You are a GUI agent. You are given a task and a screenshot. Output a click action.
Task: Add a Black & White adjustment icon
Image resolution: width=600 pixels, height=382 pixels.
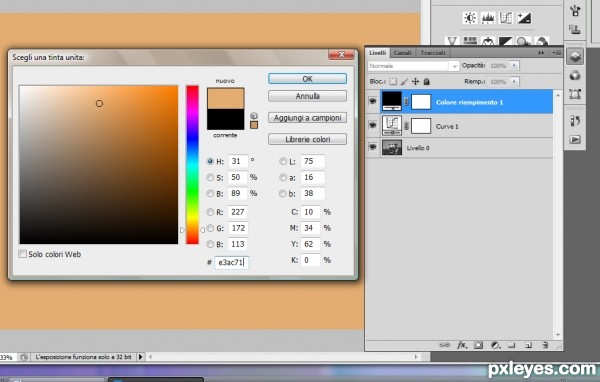[x=506, y=41]
